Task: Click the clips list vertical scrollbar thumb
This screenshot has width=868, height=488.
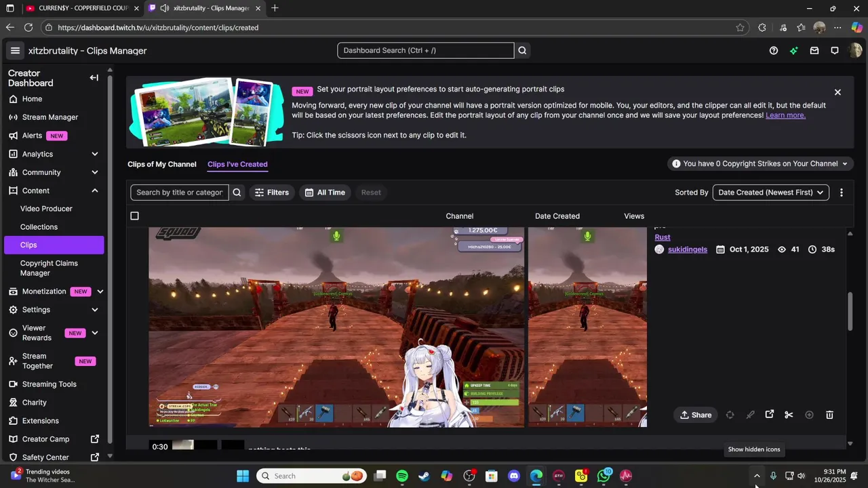Action: click(x=850, y=312)
